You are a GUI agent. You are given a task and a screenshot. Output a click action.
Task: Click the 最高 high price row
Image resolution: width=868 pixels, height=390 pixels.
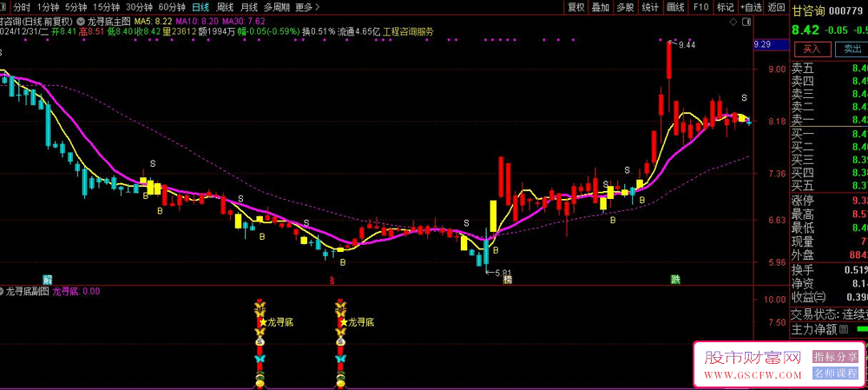829,214
